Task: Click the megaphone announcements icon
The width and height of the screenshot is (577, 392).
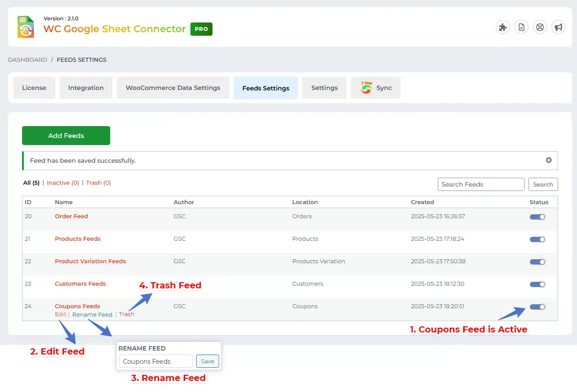Action: pyautogui.click(x=558, y=27)
